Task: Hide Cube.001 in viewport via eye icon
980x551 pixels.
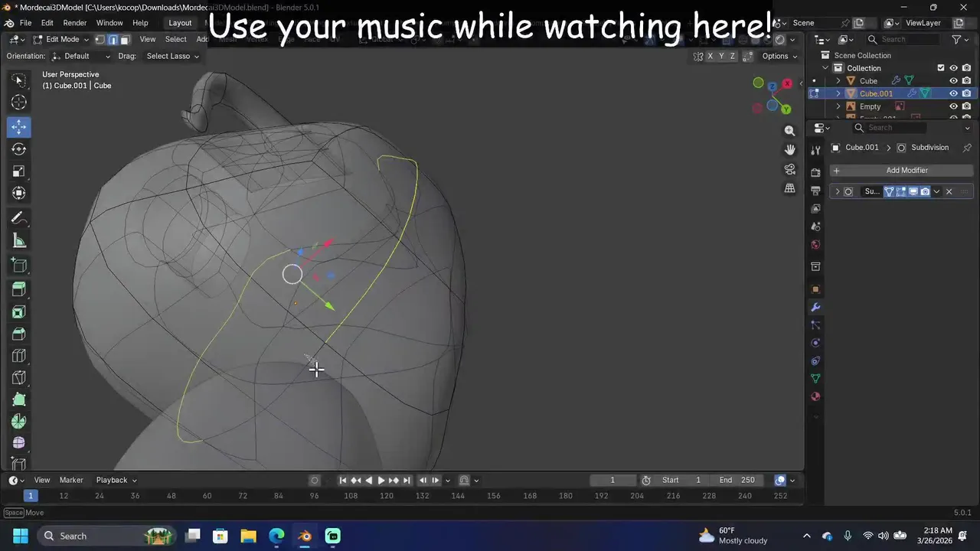Action: tap(954, 93)
